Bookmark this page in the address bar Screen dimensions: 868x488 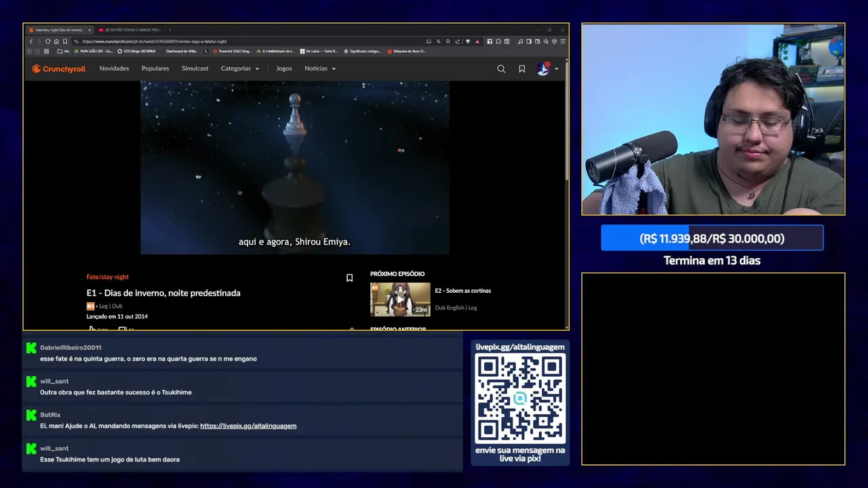65,41
